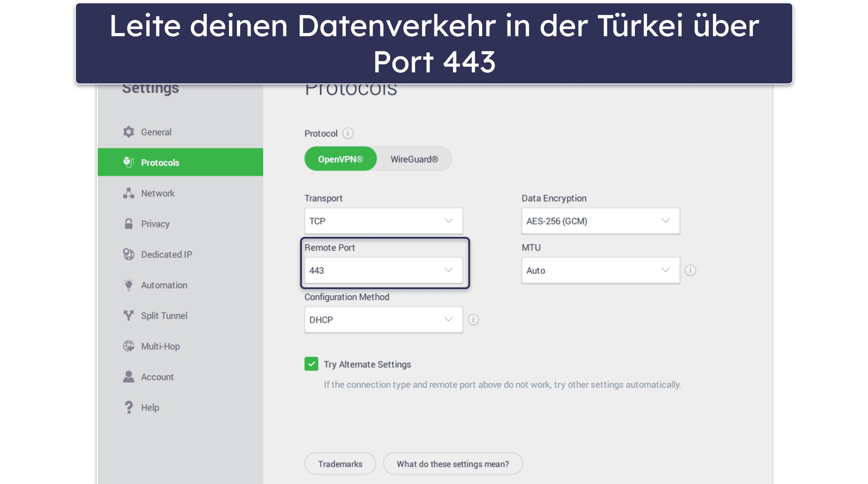This screenshot has height=484, width=868.
Task: Open the Data Encryption AES-256 dropdown
Action: (x=601, y=221)
